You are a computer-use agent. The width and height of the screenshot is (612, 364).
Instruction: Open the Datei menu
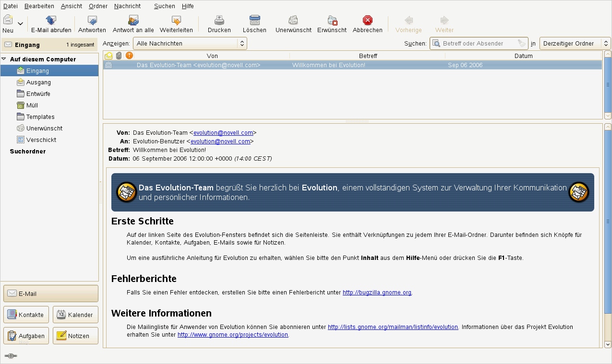point(11,6)
